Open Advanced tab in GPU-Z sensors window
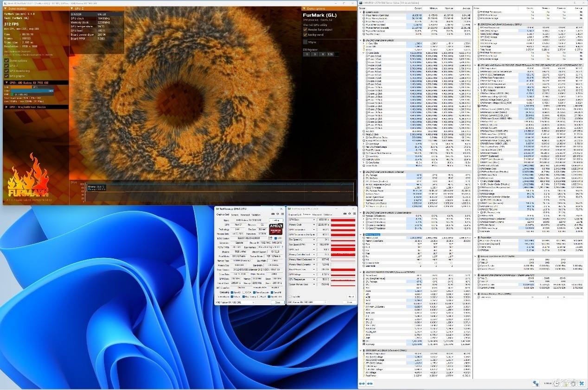588x390 pixels. click(x=317, y=214)
